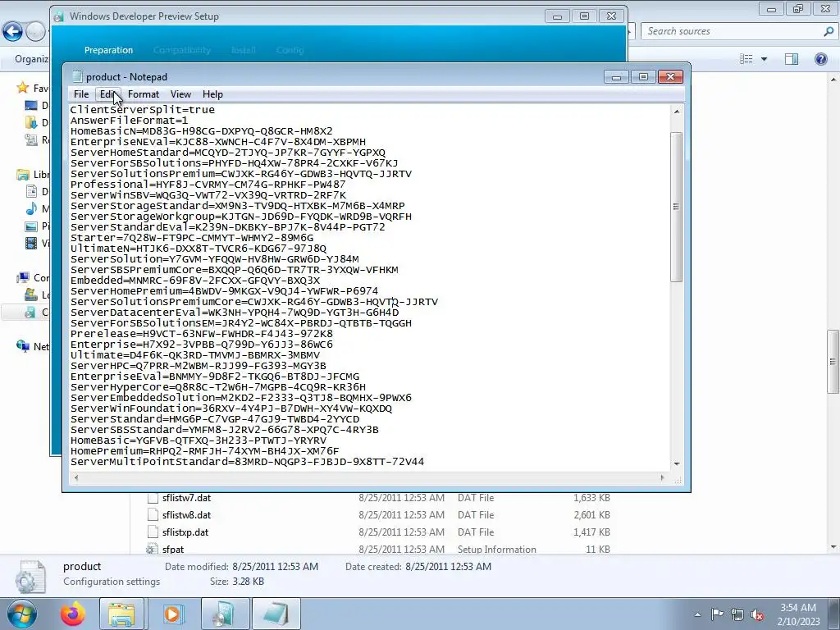The image size is (840, 630).
Task: Select the Recent Places icon under Favorites
Action: tap(31, 139)
